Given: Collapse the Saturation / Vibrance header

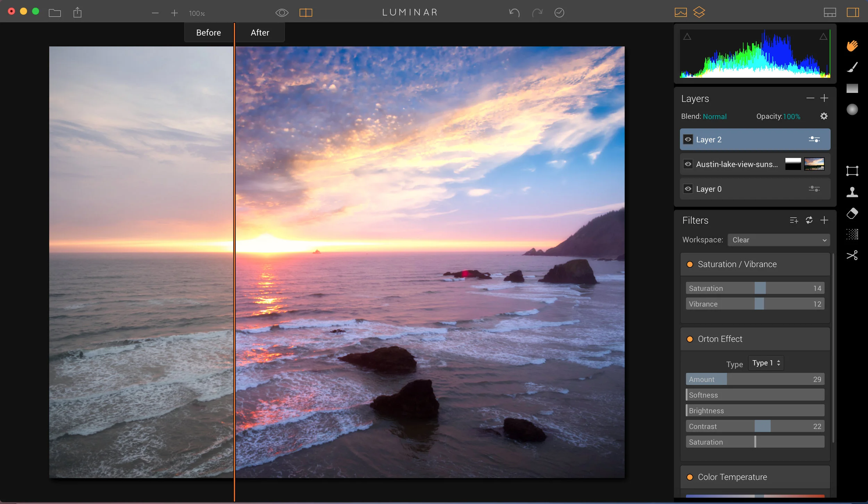Looking at the screenshot, I should coord(755,264).
